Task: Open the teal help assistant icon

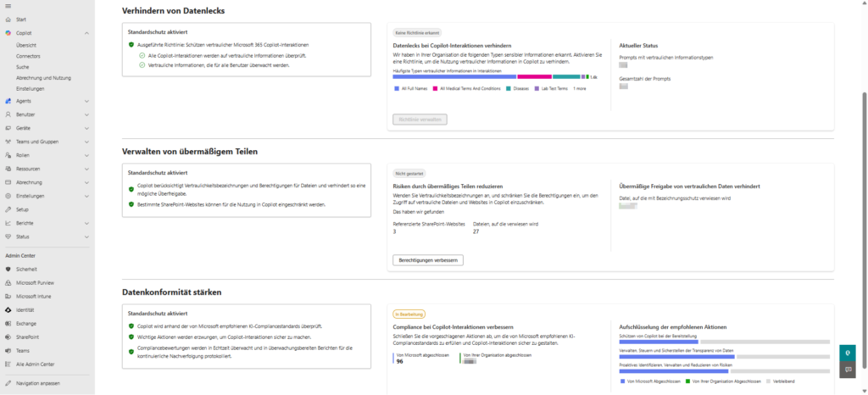Action: 847,353
